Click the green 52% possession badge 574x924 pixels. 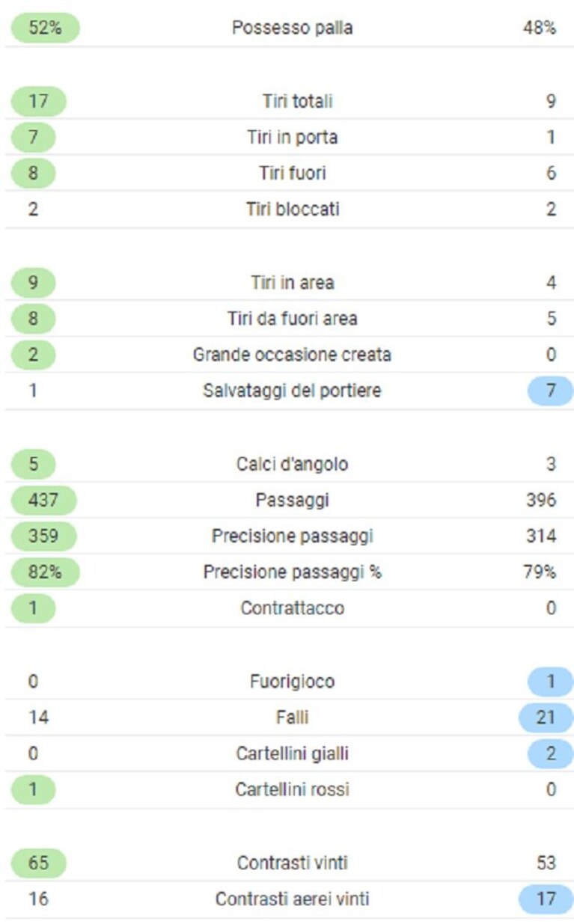coord(44,28)
